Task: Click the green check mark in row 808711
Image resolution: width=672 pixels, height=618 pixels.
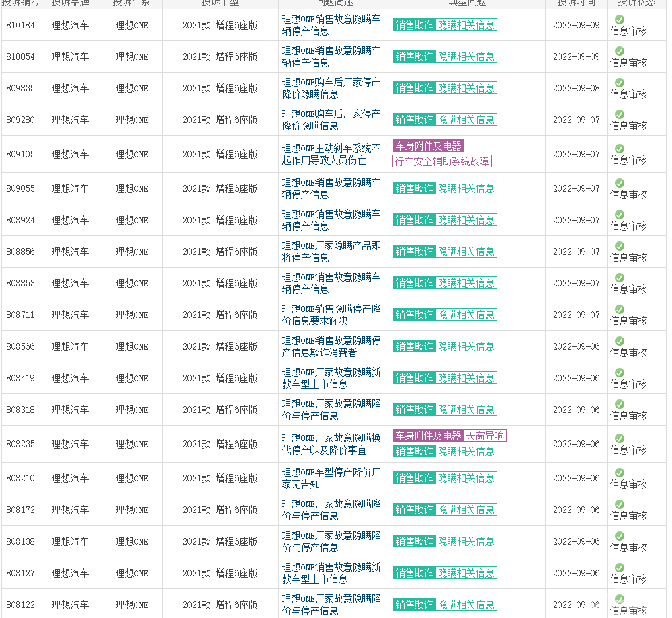Action: pyautogui.click(x=620, y=309)
